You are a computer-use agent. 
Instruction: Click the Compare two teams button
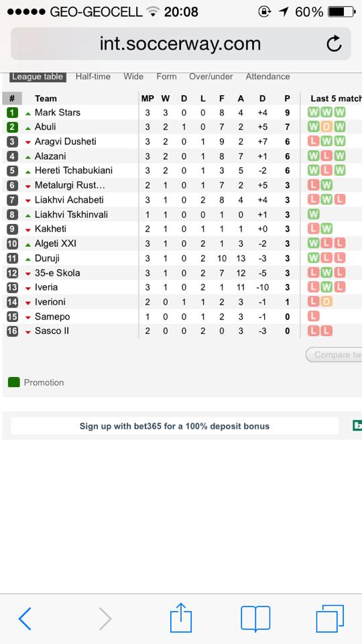point(334,355)
